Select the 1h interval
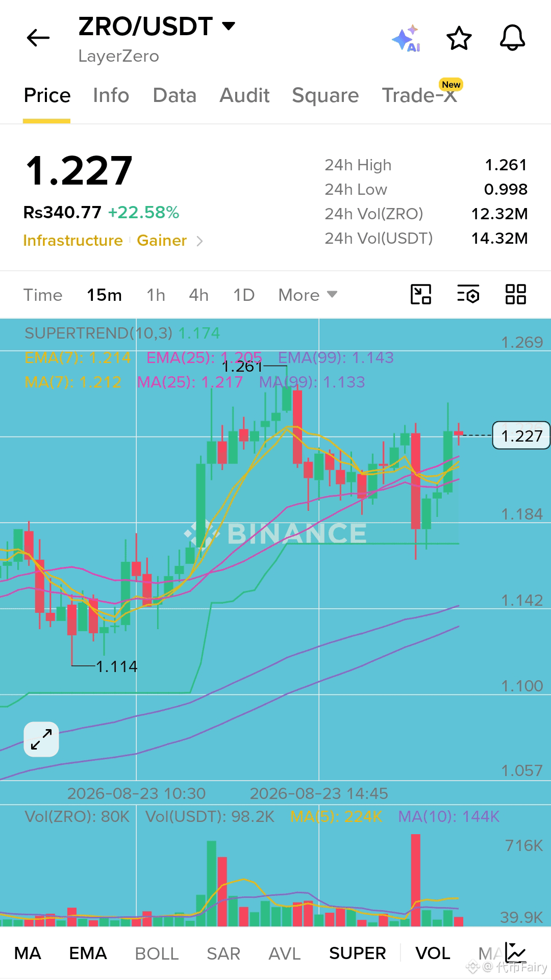Screen dimensions: 551x980 (x=156, y=295)
